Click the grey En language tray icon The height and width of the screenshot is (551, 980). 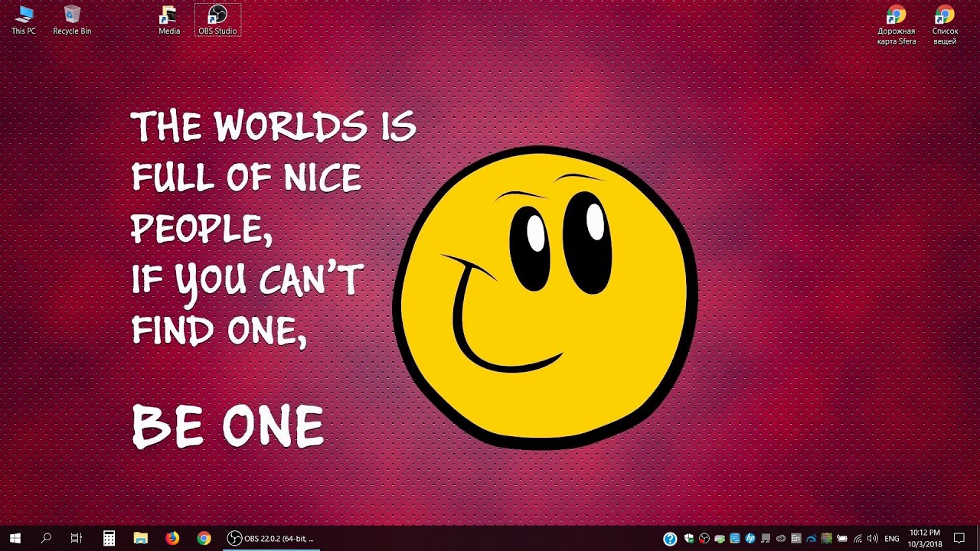[796, 539]
